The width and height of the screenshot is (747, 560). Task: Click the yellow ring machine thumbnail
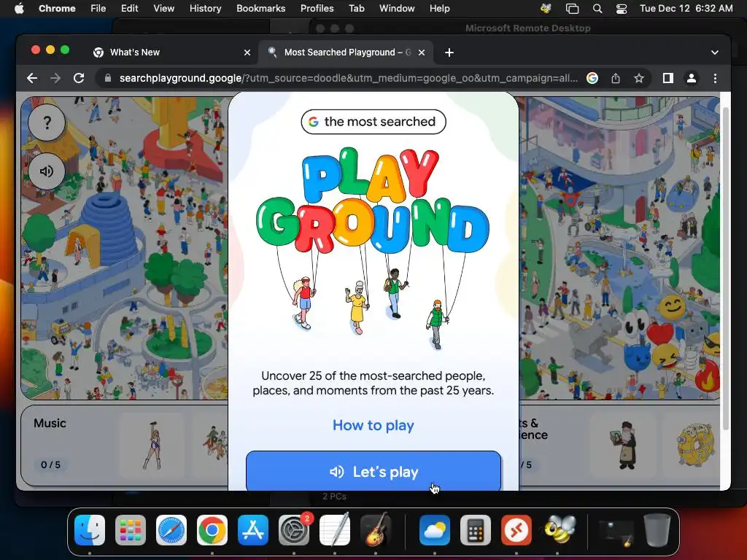695,446
